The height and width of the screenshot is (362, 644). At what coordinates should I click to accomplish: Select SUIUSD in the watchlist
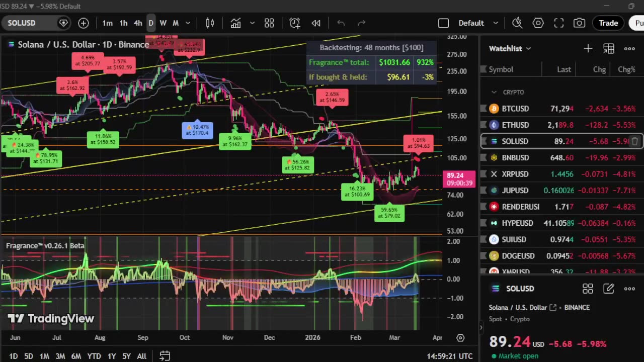[x=562, y=239]
